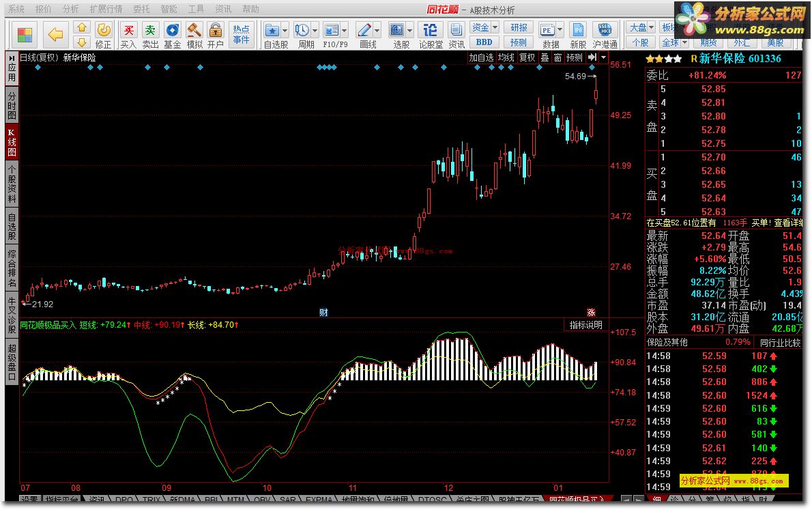Open the 自选股 star folder icon
The image size is (812, 510).
272,30
